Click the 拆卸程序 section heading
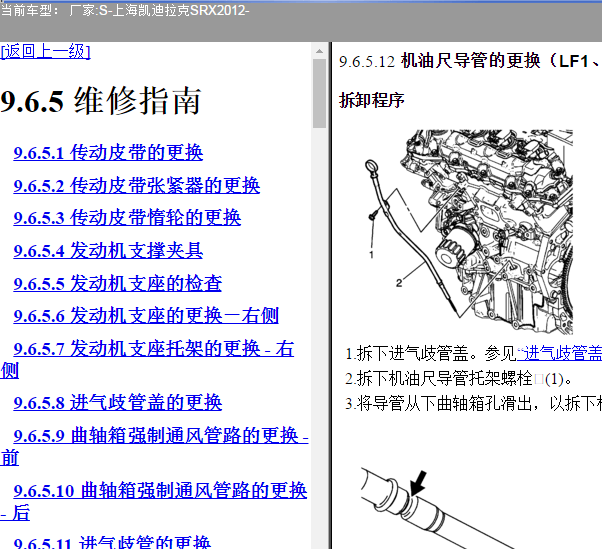The height and width of the screenshot is (549, 602). (x=371, y=101)
